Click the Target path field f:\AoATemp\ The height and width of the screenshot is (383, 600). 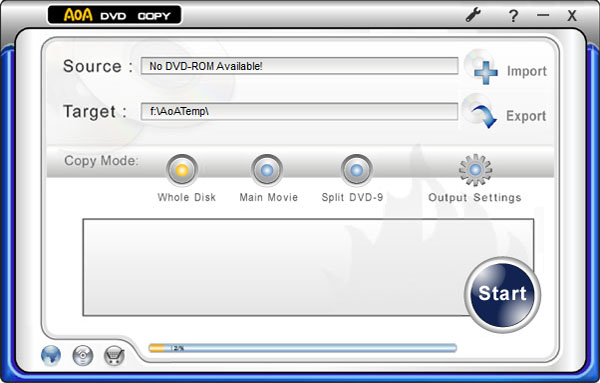coord(300,111)
